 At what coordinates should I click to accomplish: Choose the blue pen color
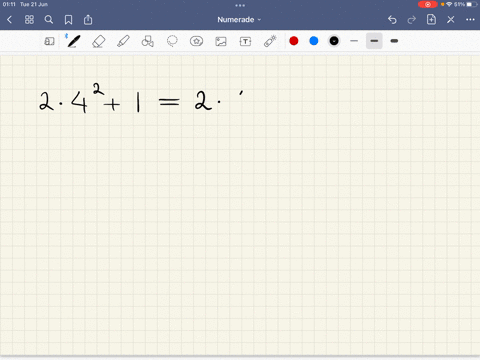pyautogui.click(x=314, y=41)
